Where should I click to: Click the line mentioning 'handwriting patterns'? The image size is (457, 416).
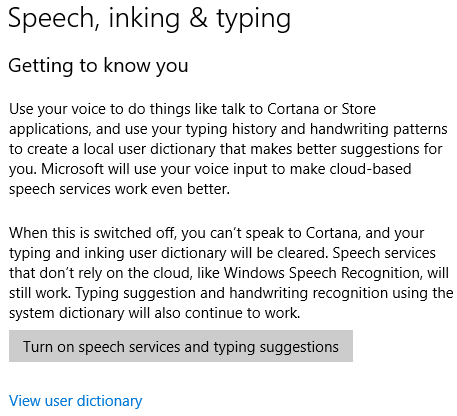point(228,129)
